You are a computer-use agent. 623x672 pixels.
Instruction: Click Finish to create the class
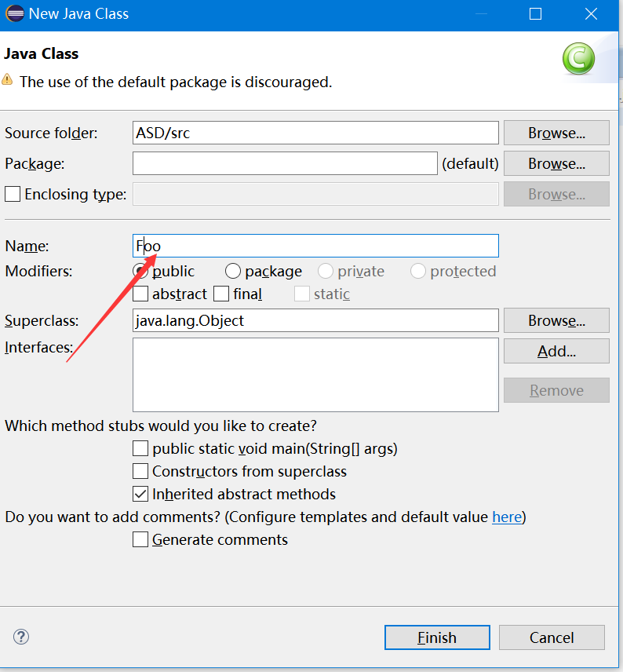click(x=437, y=637)
